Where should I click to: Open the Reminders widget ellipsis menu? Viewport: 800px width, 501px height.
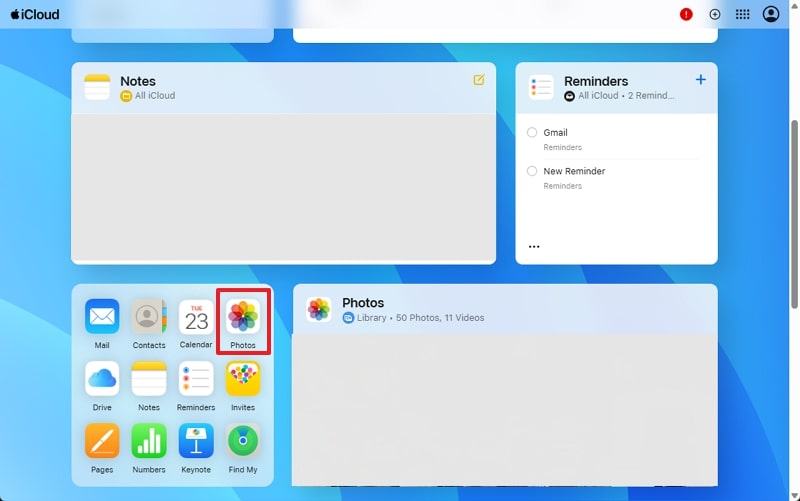(534, 247)
